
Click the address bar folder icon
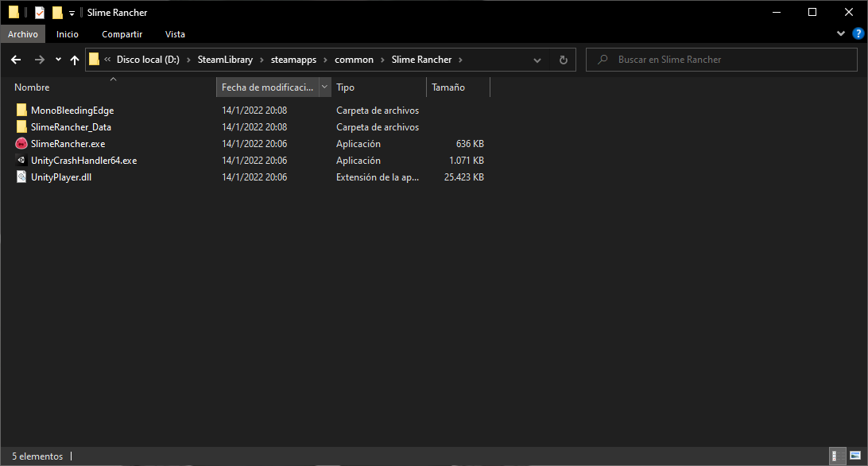(x=94, y=60)
